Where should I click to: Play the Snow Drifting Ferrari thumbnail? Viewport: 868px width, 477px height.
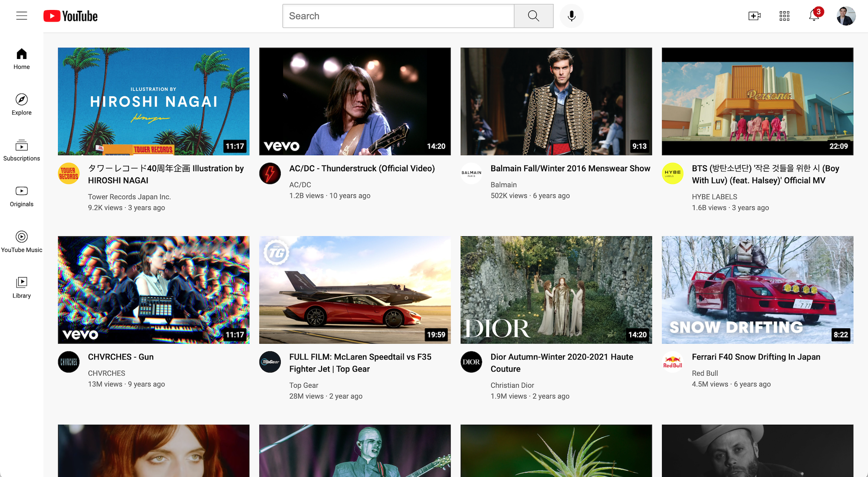pyautogui.click(x=758, y=290)
